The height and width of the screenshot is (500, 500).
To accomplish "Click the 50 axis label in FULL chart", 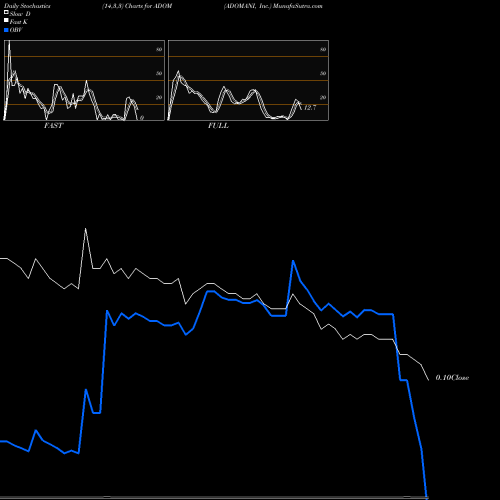I will tap(323, 73).
